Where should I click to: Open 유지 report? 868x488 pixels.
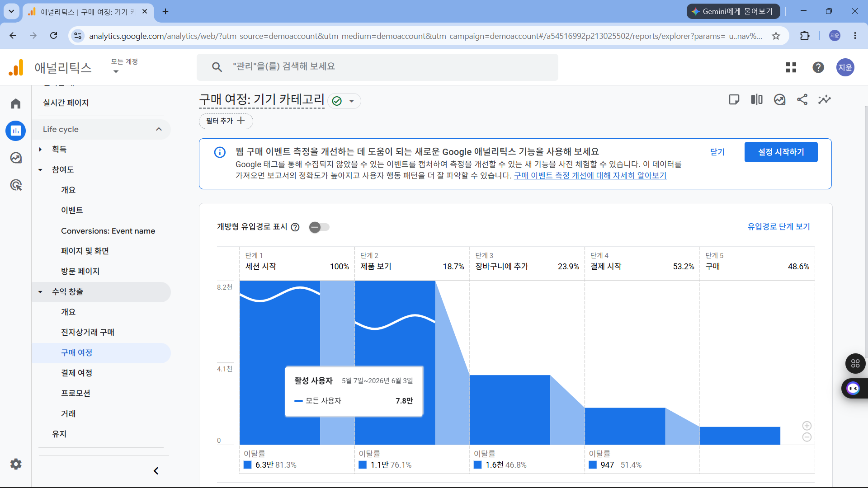click(x=59, y=434)
